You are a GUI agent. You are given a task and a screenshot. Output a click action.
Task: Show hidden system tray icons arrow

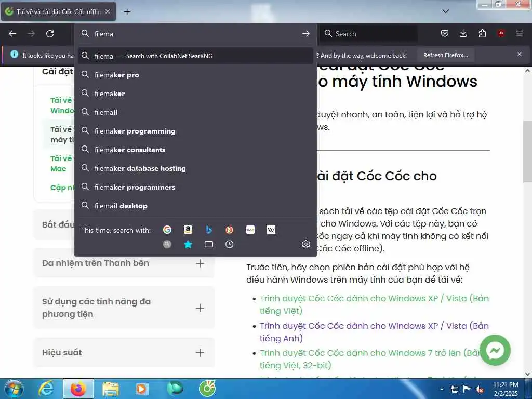pos(442,390)
